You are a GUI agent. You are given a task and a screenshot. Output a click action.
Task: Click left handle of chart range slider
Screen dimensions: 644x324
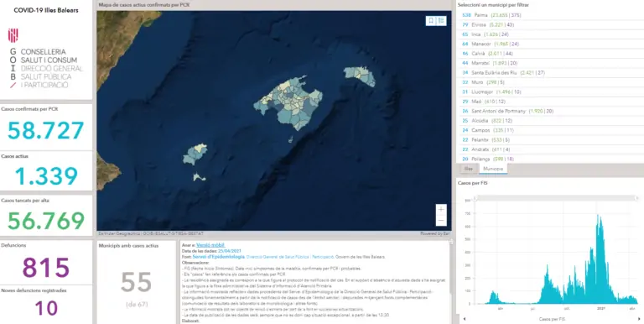pyautogui.click(x=475, y=198)
